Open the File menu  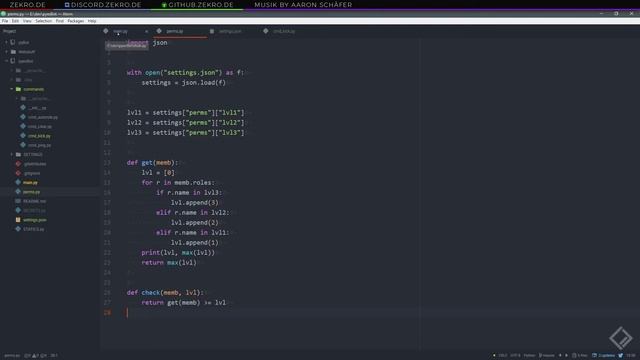point(5,21)
